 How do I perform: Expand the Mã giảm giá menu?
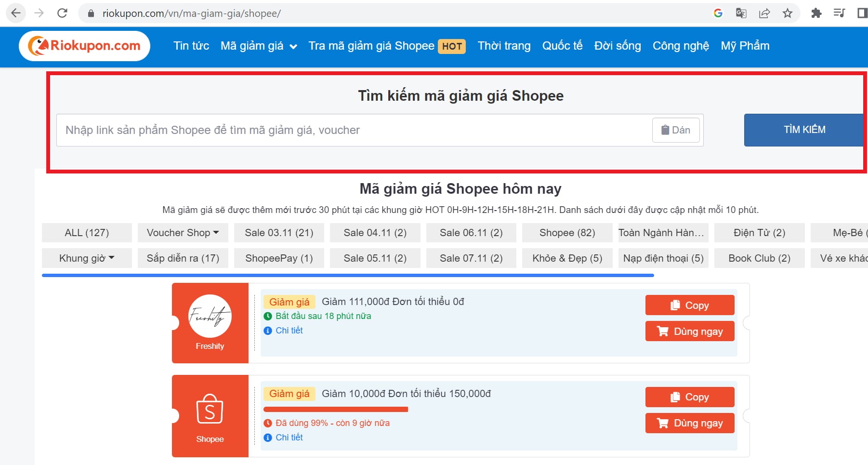tap(258, 46)
